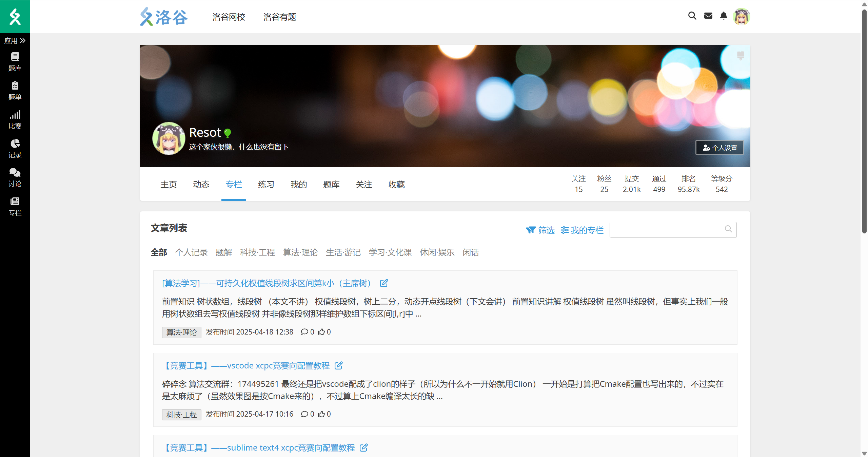Open the 题单 icon in the left sidebar
The image size is (868, 457).
pyautogui.click(x=15, y=91)
